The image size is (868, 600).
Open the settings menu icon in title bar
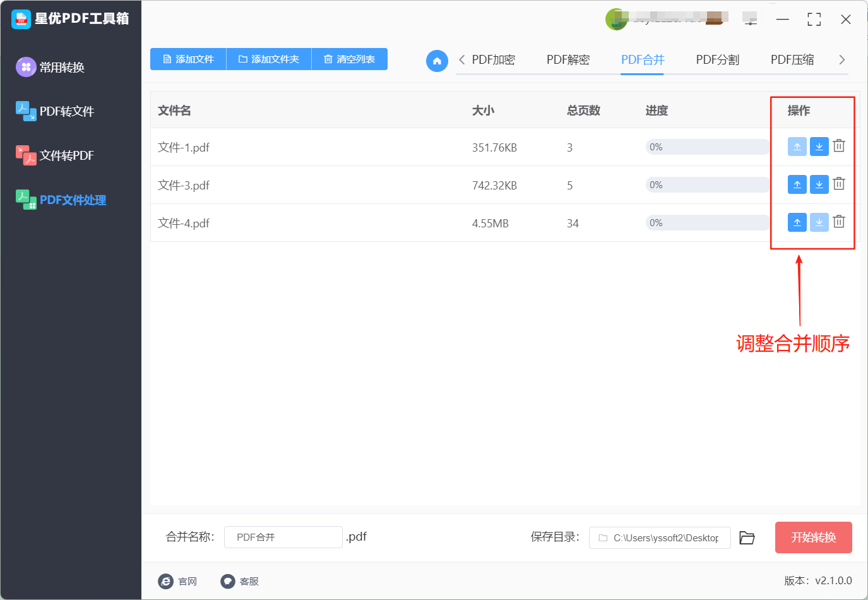tap(750, 20)
